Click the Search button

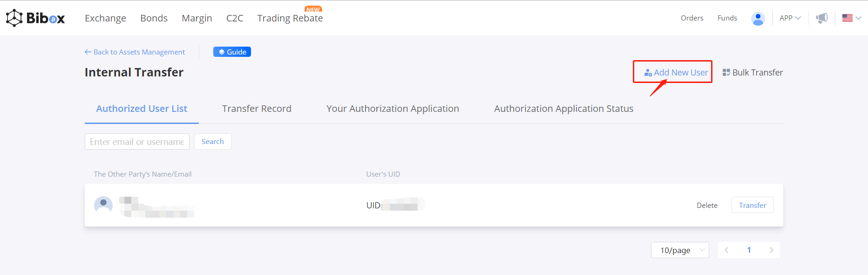(212, 142)
